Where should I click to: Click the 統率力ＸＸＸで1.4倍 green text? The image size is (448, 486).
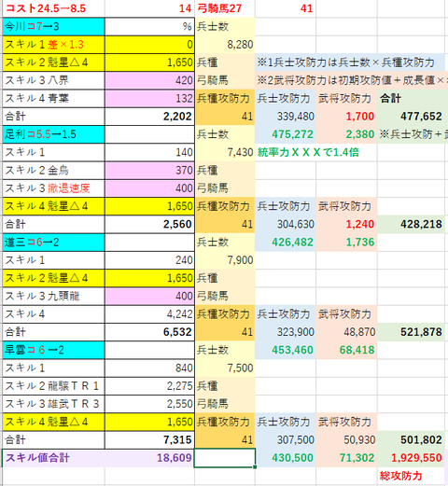pyautogui.click(x=308, y=152)
